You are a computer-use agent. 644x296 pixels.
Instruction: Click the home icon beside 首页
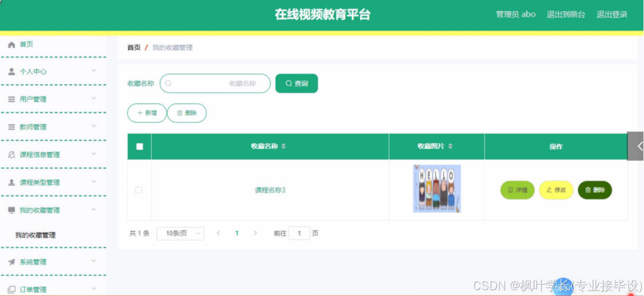[11, 45]
